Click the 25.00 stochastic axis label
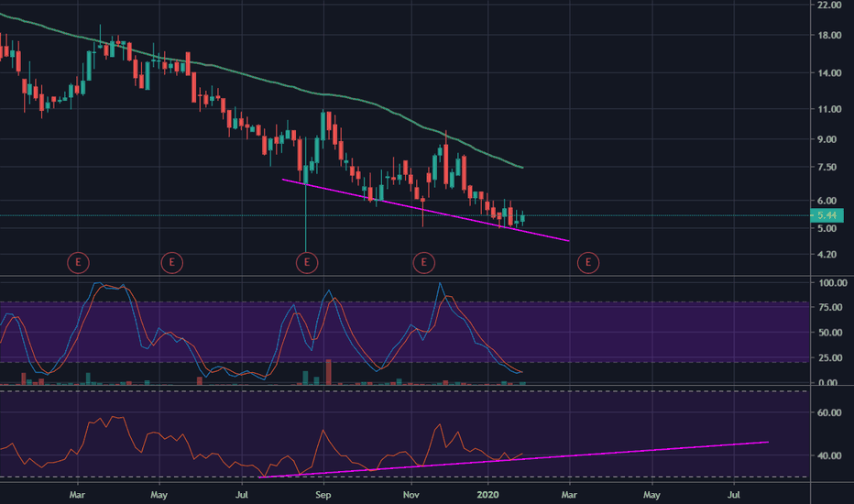Image resolution: width=854 pixels, height=504 pixels. 830,358
